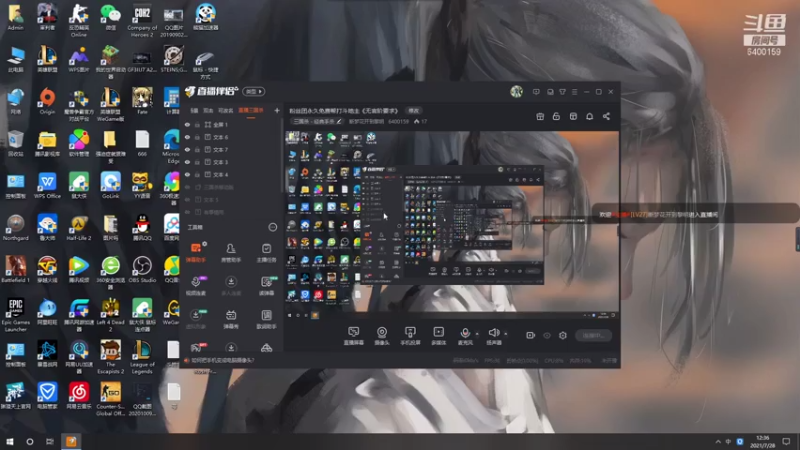The image size is (800, 450).
Task: Switch to the first scene tab
Action: pyautogui.click(x=194, y=110)
